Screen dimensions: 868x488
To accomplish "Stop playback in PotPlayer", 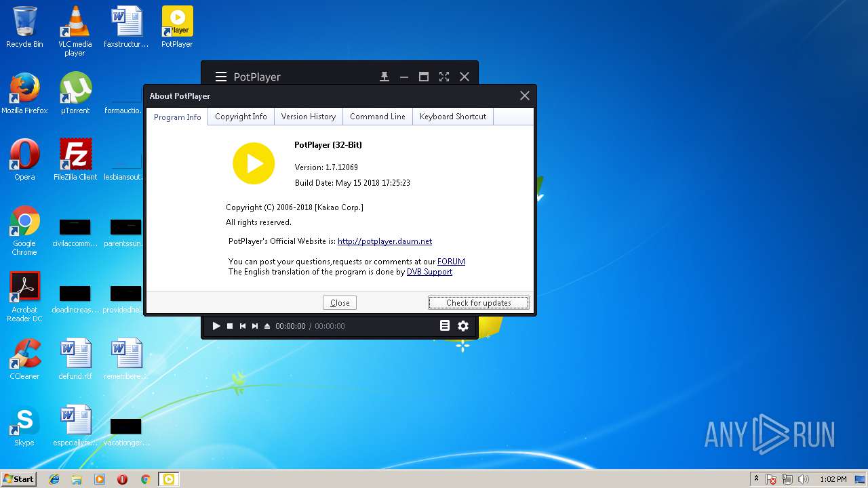I will point(230,326).
